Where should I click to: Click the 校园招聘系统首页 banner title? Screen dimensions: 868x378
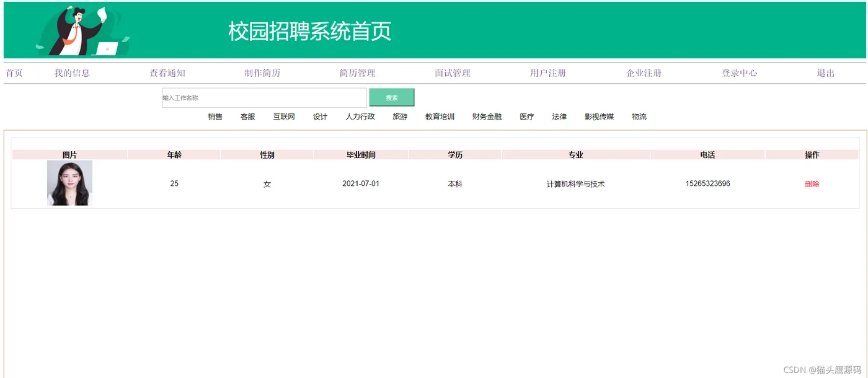point(310,31)
